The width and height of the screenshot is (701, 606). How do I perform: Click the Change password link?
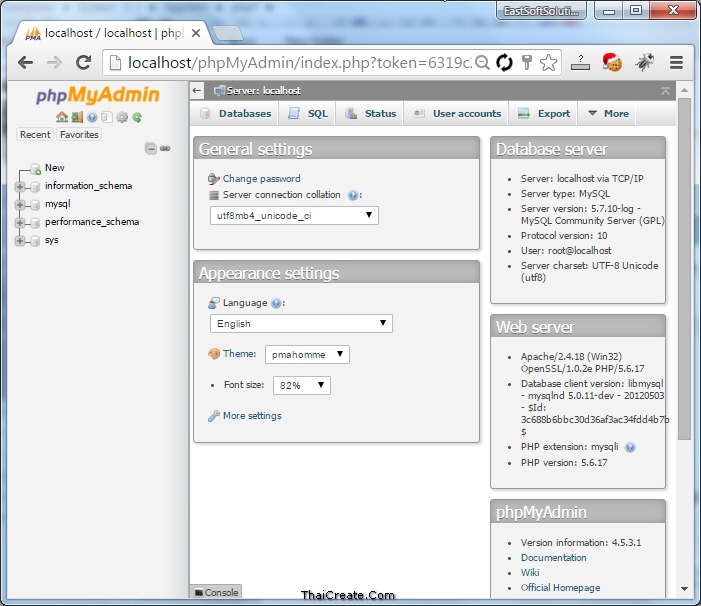[x=261, y=179]
